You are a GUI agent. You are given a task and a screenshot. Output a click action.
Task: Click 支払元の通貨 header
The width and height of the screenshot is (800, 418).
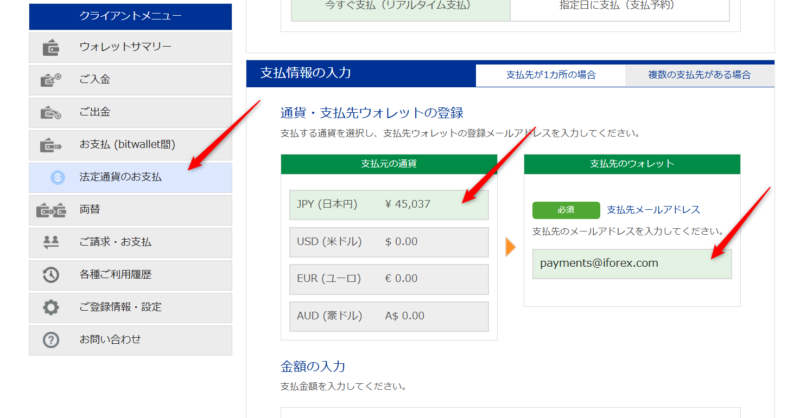point(389,164)
